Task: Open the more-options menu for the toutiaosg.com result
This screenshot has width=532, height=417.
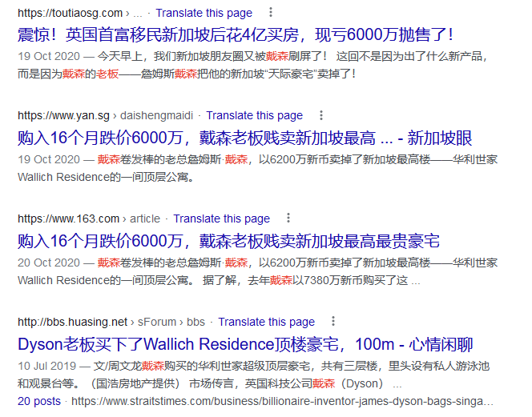Action: click(271, 13)
